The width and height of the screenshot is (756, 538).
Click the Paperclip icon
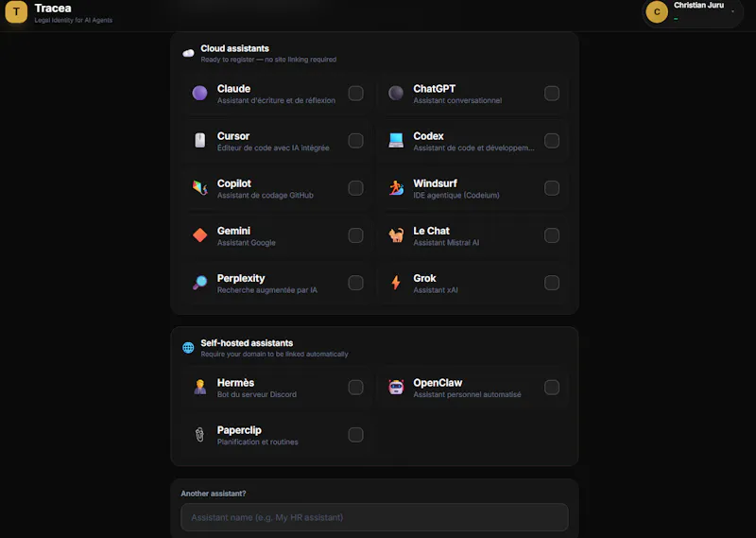[199, 434]
